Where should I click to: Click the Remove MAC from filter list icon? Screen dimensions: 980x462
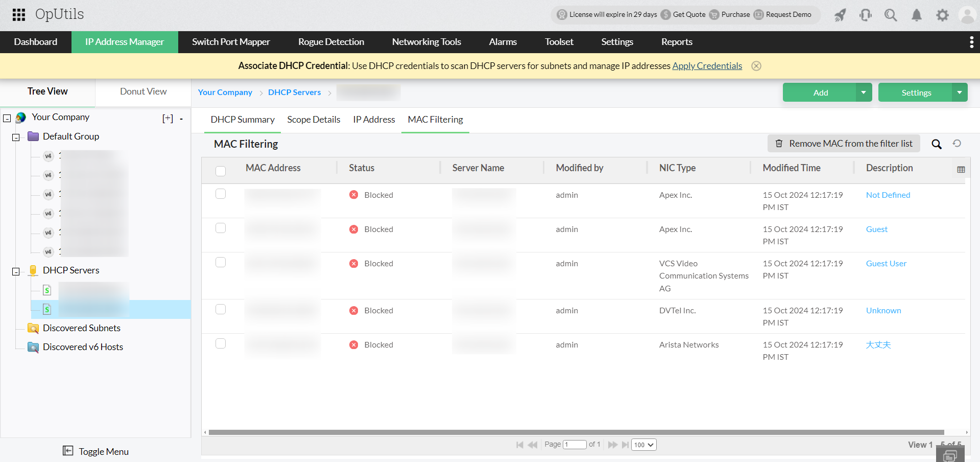click(x=779, y=144)
